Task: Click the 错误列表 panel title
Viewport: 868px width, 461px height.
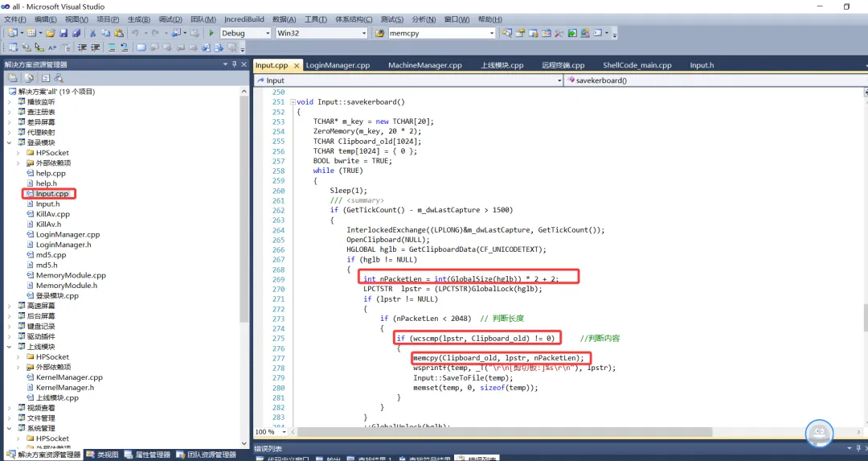Action: click(x=268, y=448)
